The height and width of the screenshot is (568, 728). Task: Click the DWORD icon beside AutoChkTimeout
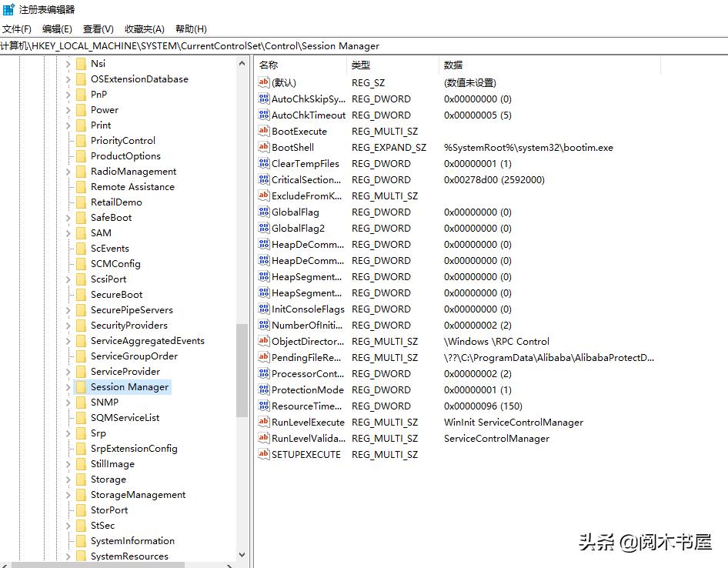[x=264, y=115]
